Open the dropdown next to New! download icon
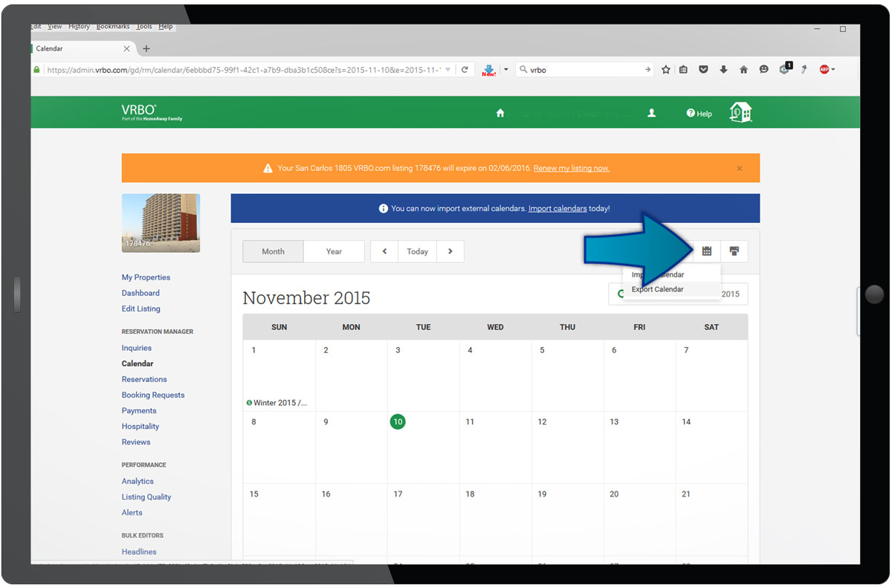The image size is (892, 588). pyautogui.click(x=506, y=70)
